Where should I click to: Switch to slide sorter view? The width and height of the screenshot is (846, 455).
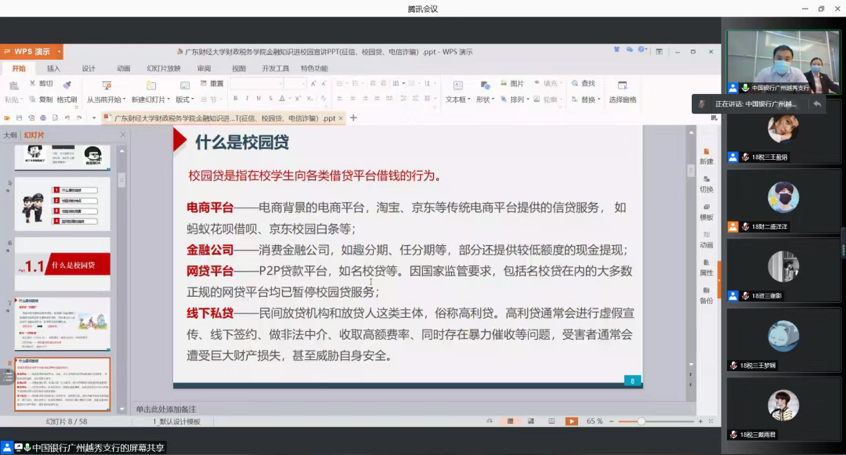(x=530, y=421)
